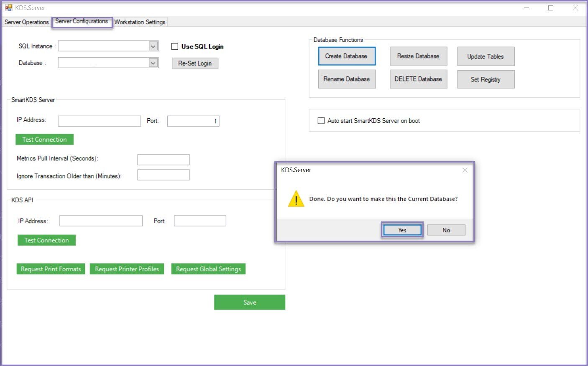The width and height of the screenshot is (588, 366).
Task: Click the KDS API Port field
Action: point(199,221)
